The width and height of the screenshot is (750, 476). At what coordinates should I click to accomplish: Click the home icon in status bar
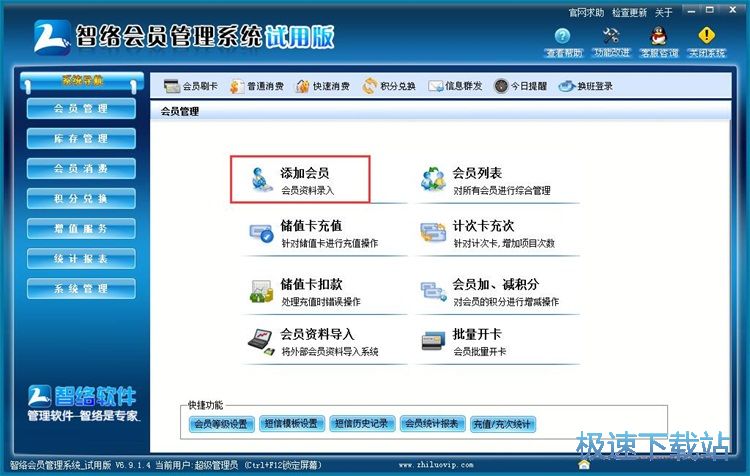click(584, 465)
